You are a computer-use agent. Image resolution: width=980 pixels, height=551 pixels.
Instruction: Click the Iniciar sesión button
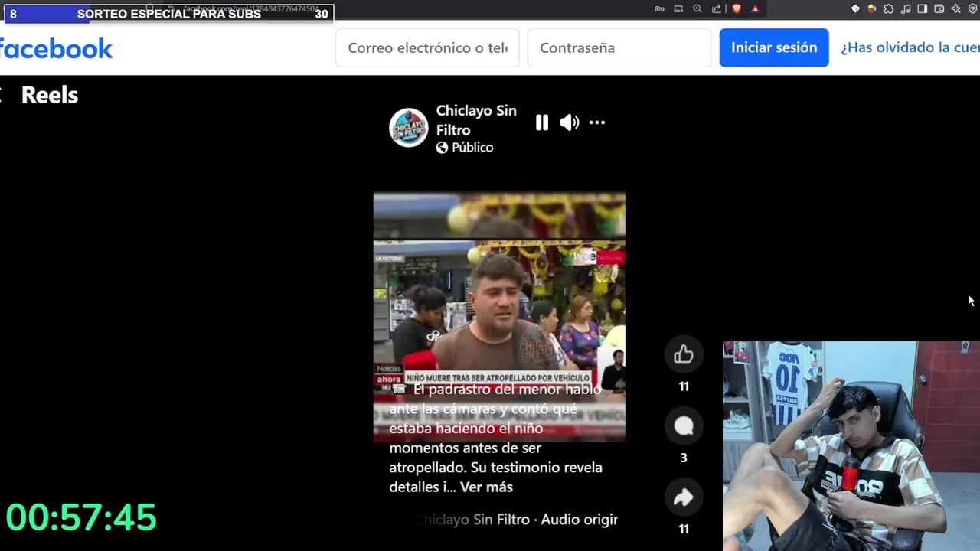tap(774, 47)
